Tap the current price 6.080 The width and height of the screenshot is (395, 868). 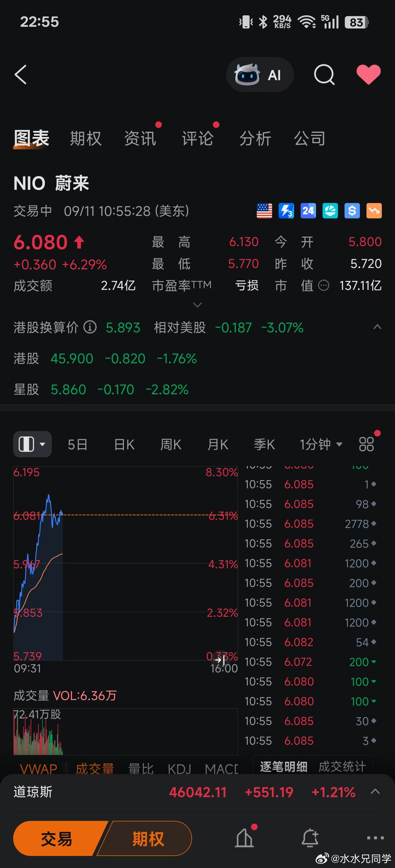41,242
